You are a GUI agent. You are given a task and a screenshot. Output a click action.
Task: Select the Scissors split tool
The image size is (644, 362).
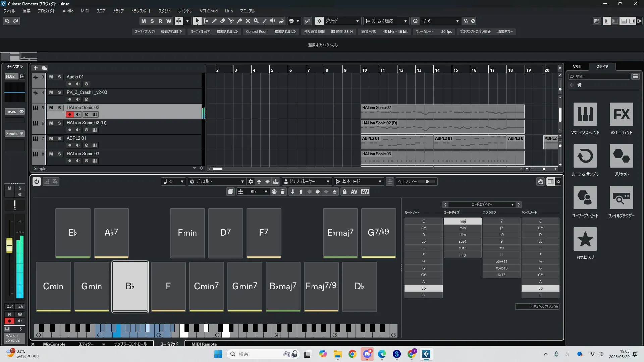pos(231,21)
